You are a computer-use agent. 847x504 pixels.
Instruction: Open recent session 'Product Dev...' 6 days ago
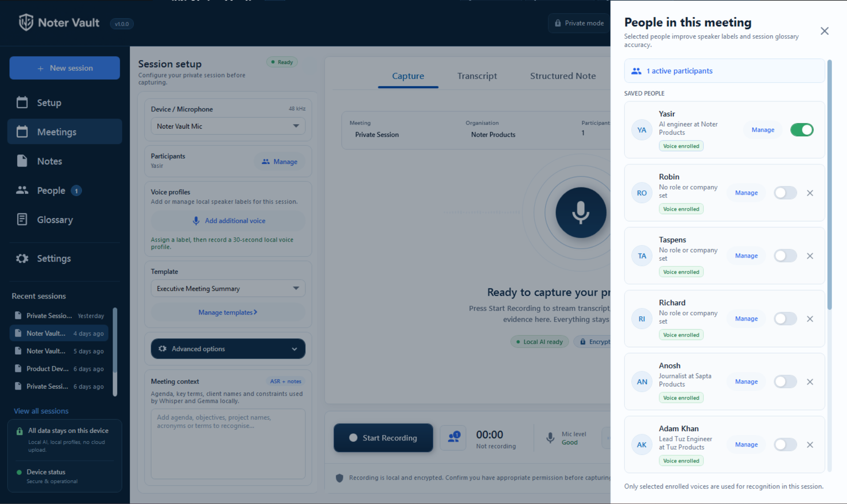coord(59,369)
